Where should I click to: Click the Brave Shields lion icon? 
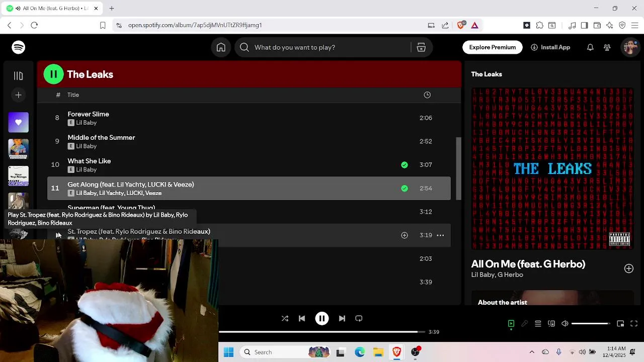point(460,25)
